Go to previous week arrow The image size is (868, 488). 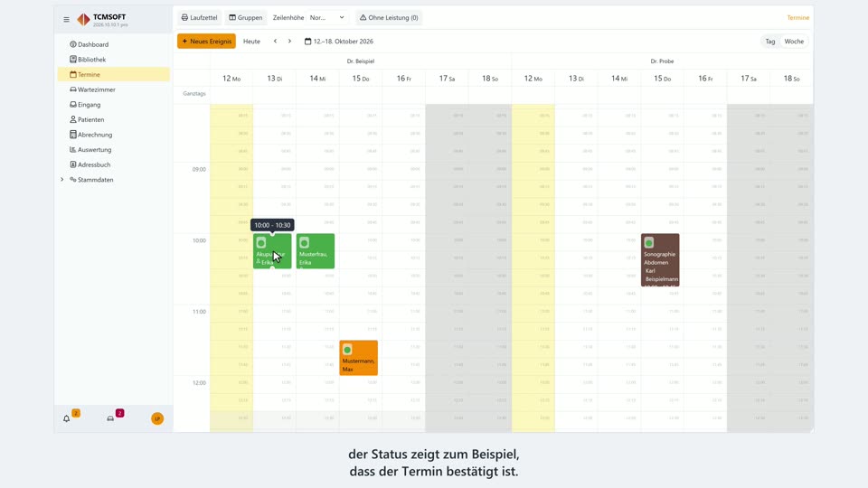[275, 41]
